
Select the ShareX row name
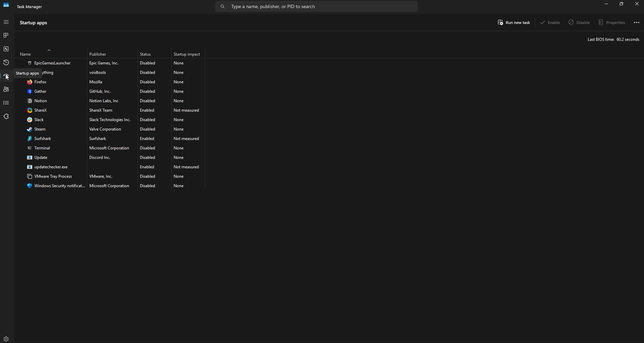pos(40,110)
